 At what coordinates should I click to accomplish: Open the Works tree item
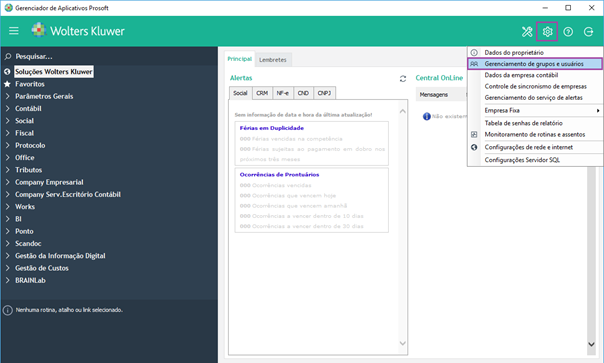pyautogui.click(x=25, y=207)
